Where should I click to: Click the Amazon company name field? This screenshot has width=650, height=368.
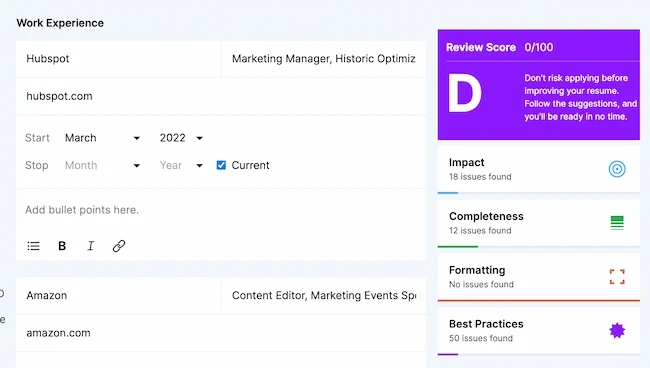(x=119, y=295)
